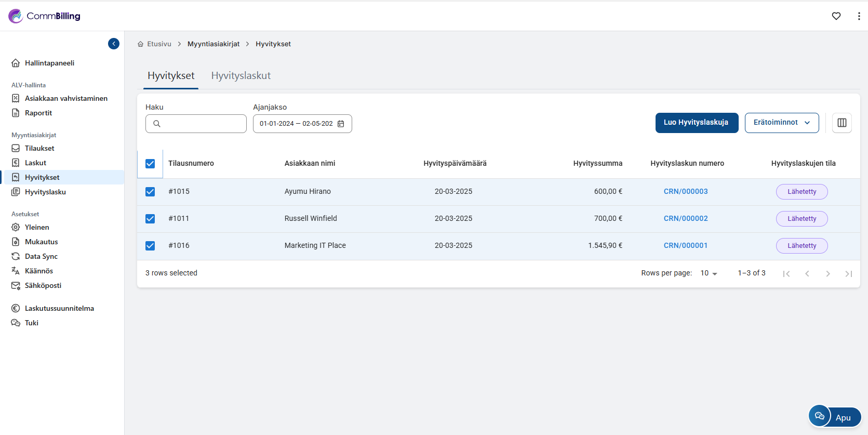Deselect the checkbox for order #1015
Image resolution: width=868 pixels, height=435 pixels.
pos(150,192)
